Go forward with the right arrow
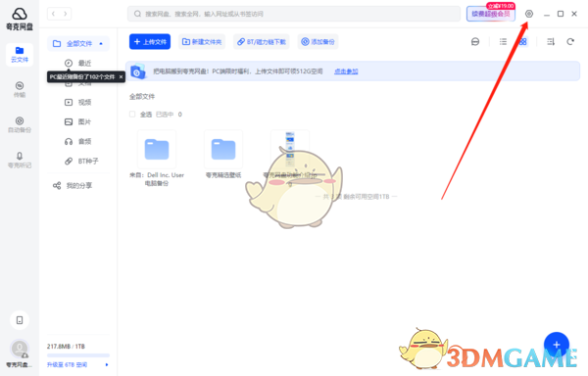The height and width of the screenshot is (376, 588). click(66, 14)
